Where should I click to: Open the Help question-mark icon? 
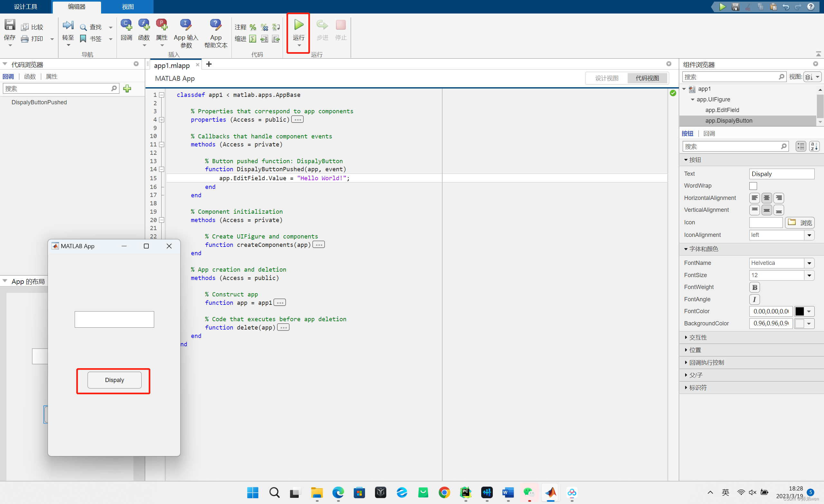[x=810, y=7]
